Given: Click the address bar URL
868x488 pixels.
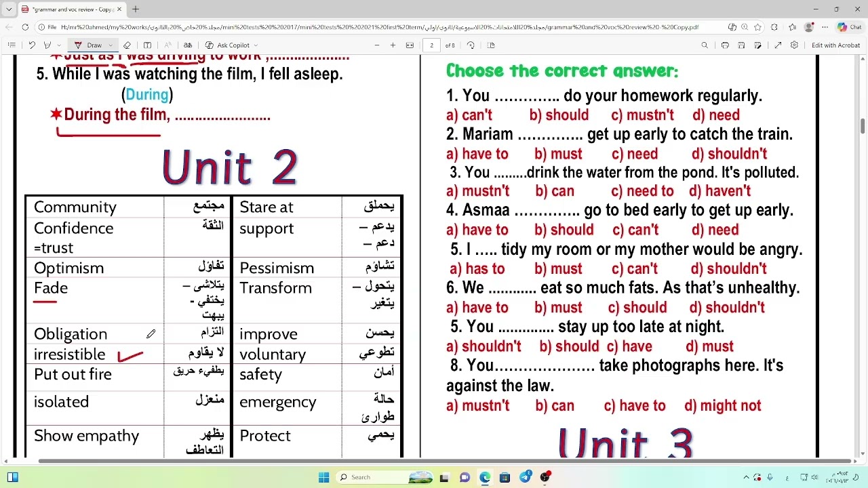Looking at the screenshot, I should [380, 27].
